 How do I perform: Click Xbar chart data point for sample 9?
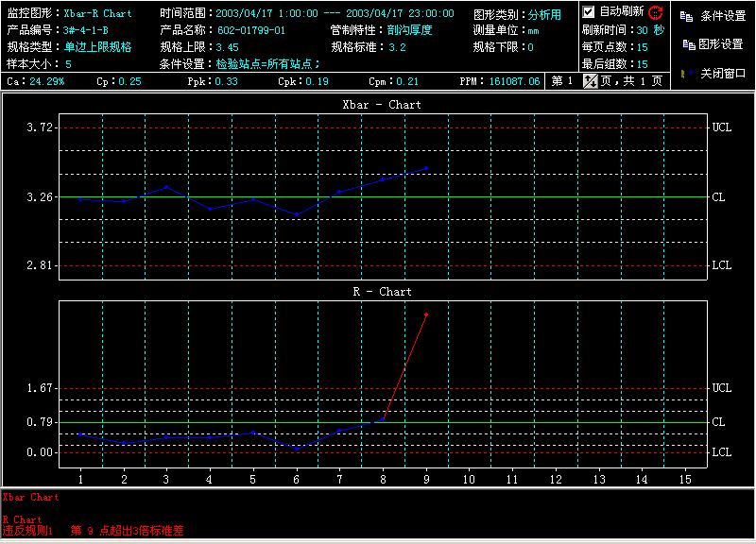click(x=426, y=168)
